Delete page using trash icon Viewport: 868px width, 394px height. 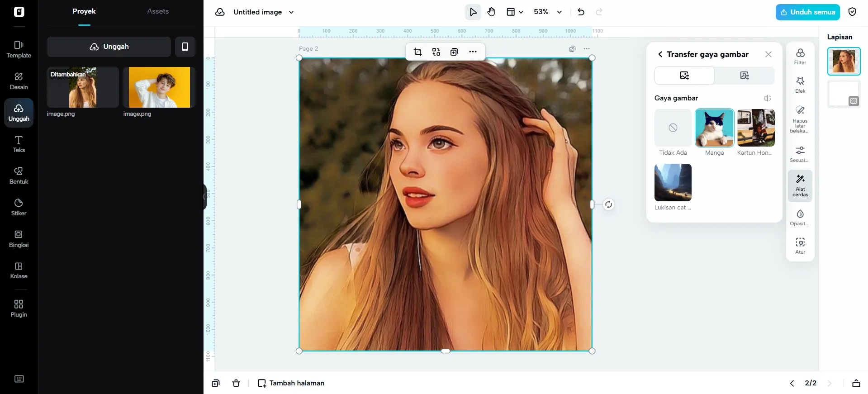point(236,383)
